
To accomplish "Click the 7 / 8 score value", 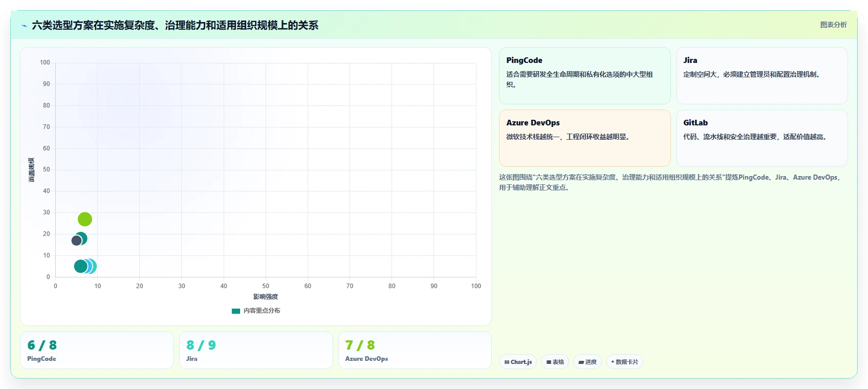I will [360, 345].
